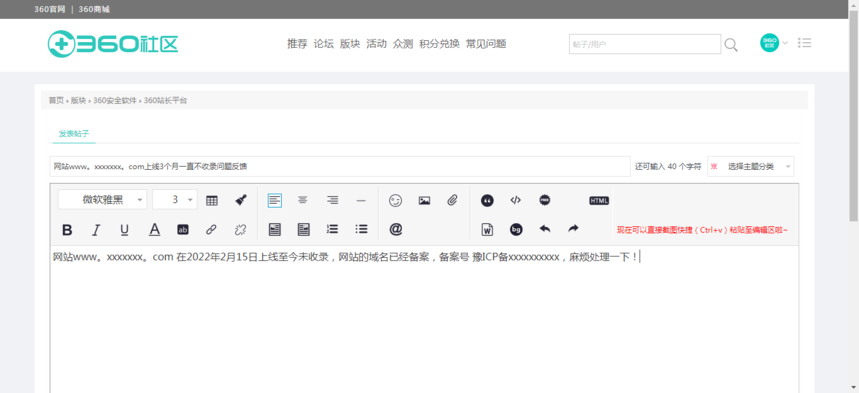Float image right with text wrap
Screen dimensions: 859x393
point(303,230)
